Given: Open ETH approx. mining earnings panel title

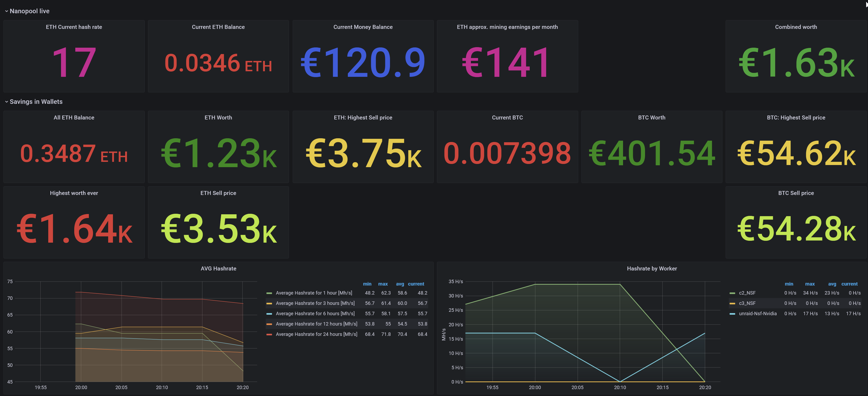Looking at the screenshot, I should (x=507, y=27).
